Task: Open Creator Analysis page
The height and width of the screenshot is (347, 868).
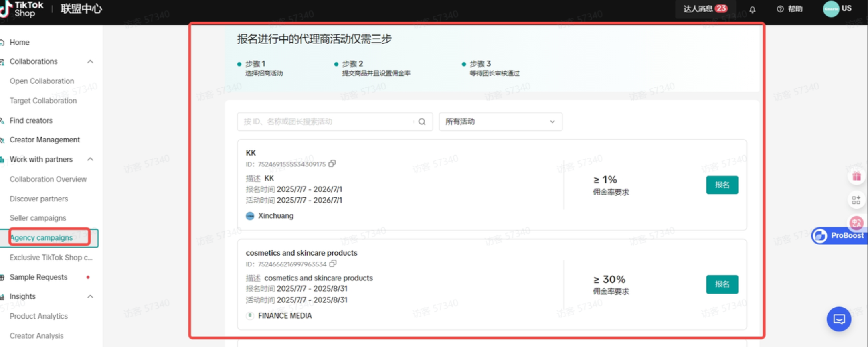Action: pyautogui.click(x=36, y=336)
